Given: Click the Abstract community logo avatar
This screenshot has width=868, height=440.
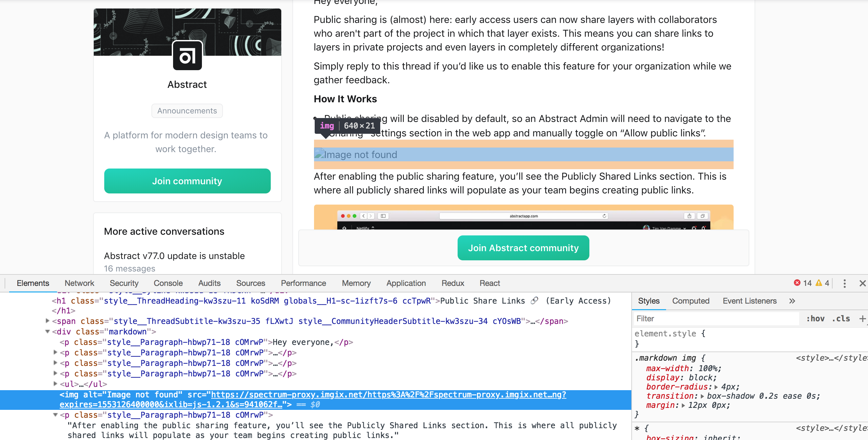Looking at the screenshot, I should coord(187,56).
